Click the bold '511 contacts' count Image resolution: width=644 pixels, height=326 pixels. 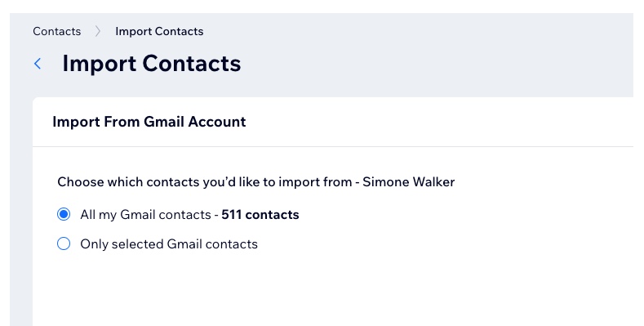(260, 215)
